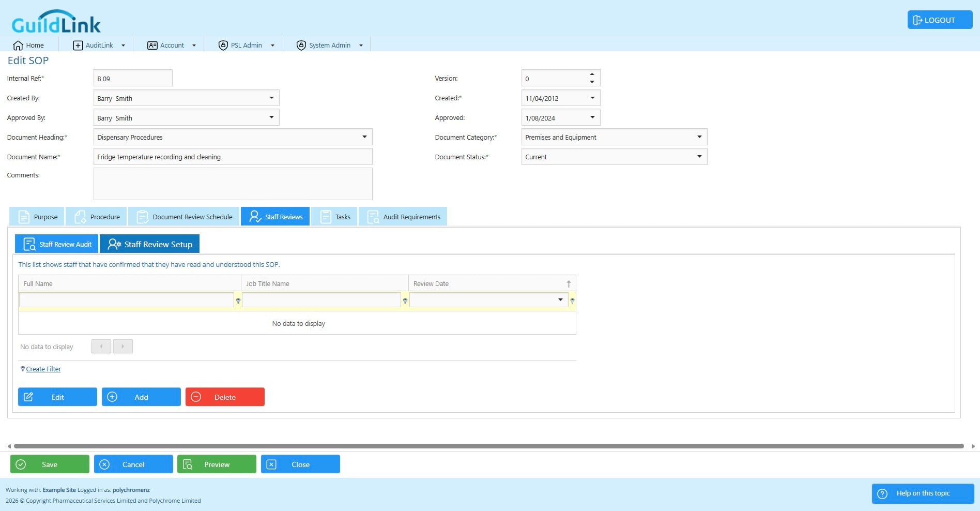Image resolution: width=980 pixels, height=511 pixels.
Task: Increase the Version number with up arrow
Action: pos(592,74)
